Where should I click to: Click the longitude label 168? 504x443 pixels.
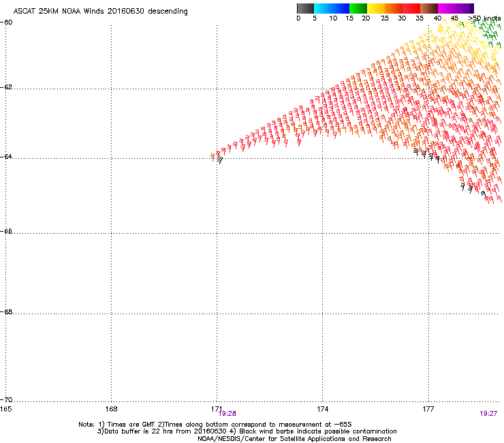[x=111, y=409]
